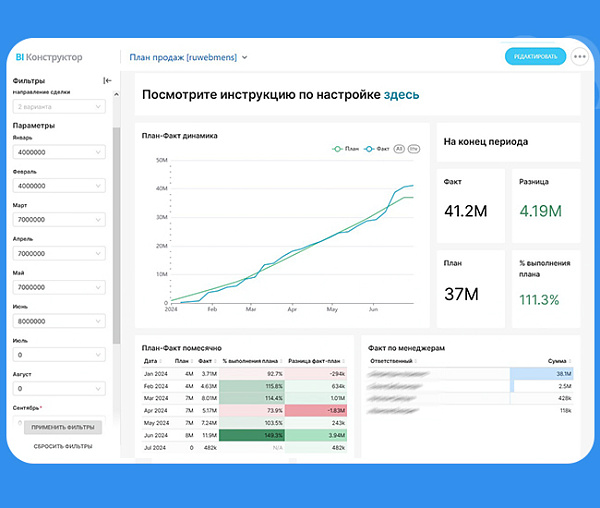Click the filters panel scrollbar
Image resolution: width=600 pixels, height=508 pixels.
(116, 235)
